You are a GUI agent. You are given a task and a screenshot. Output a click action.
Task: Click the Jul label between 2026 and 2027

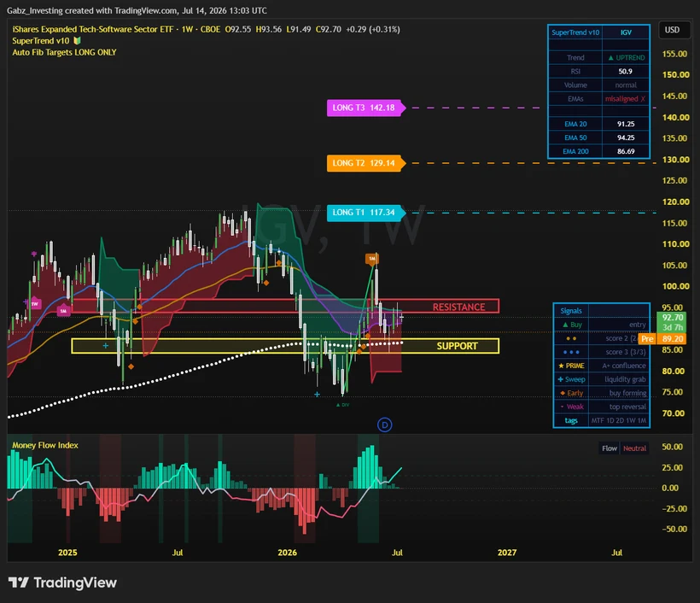[397, 553]
